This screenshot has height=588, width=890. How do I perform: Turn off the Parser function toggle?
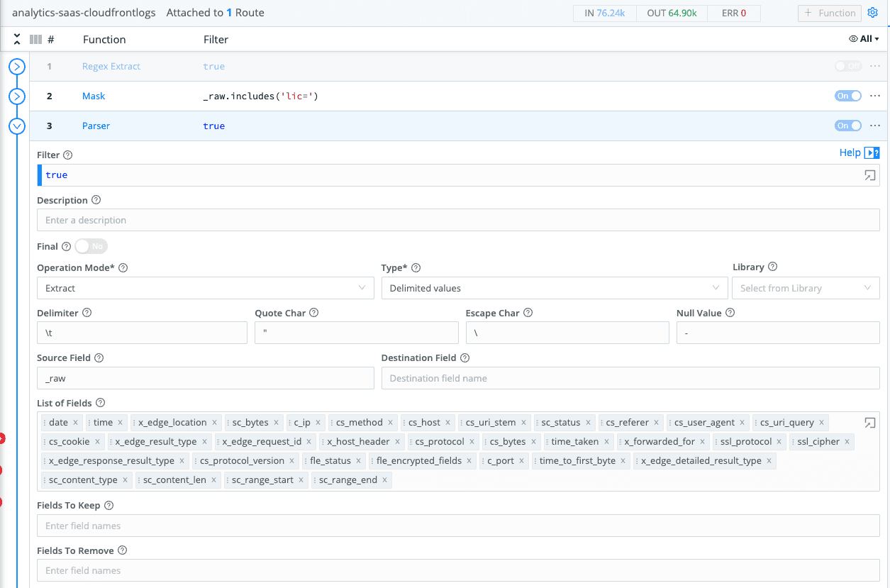847,125
